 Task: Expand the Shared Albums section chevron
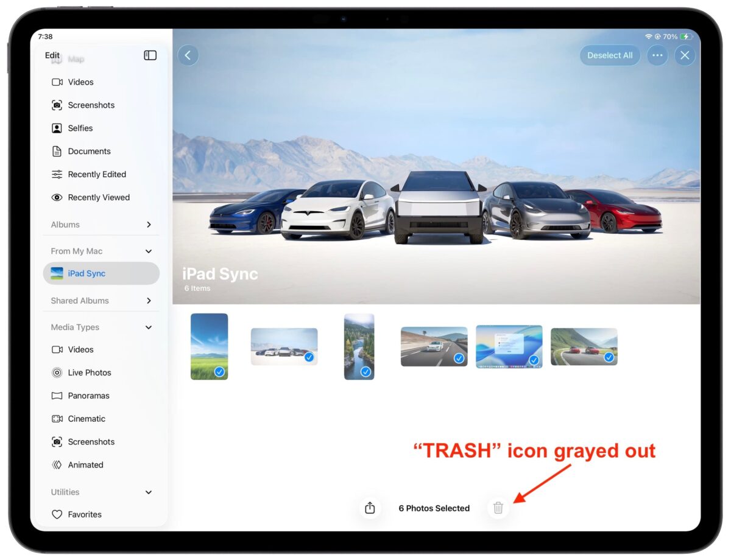[149, 301]
